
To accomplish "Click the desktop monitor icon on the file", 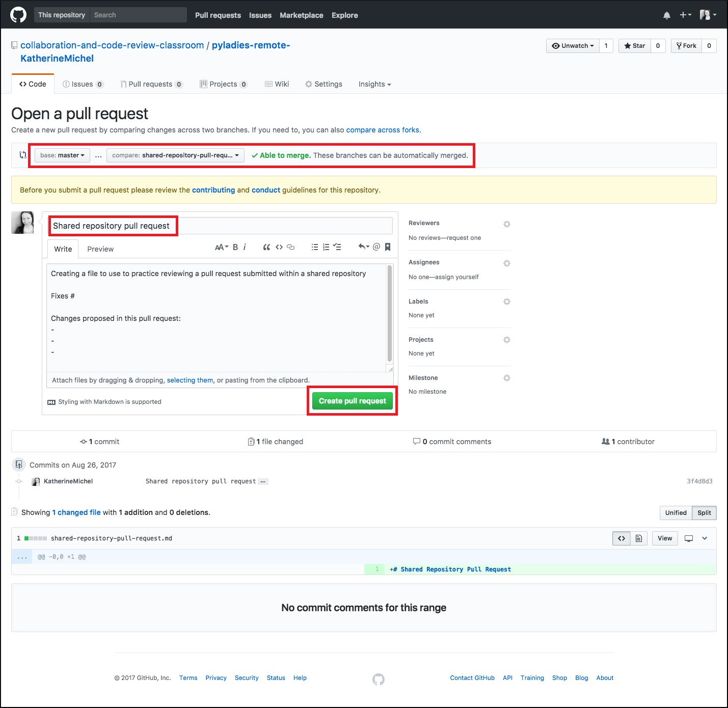I will 689,538.
